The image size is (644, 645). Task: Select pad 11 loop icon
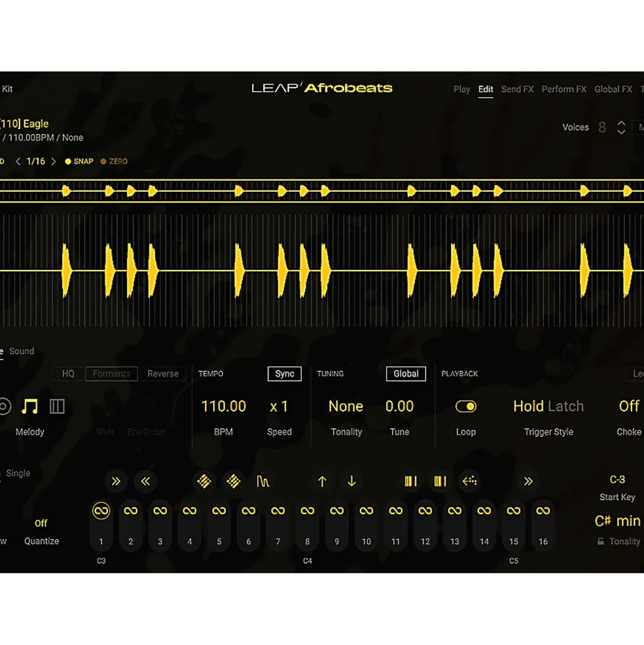coord(395,511)
